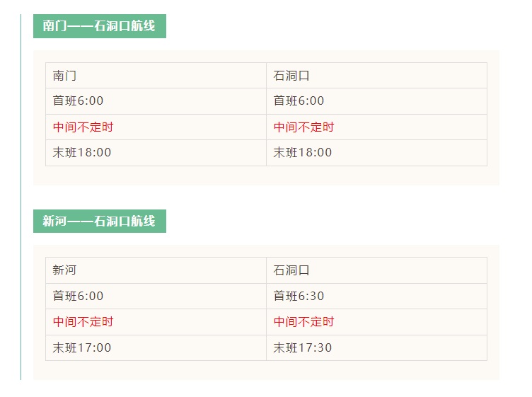Click the 南门——石洞口航线 green heading

pos(99,26)
